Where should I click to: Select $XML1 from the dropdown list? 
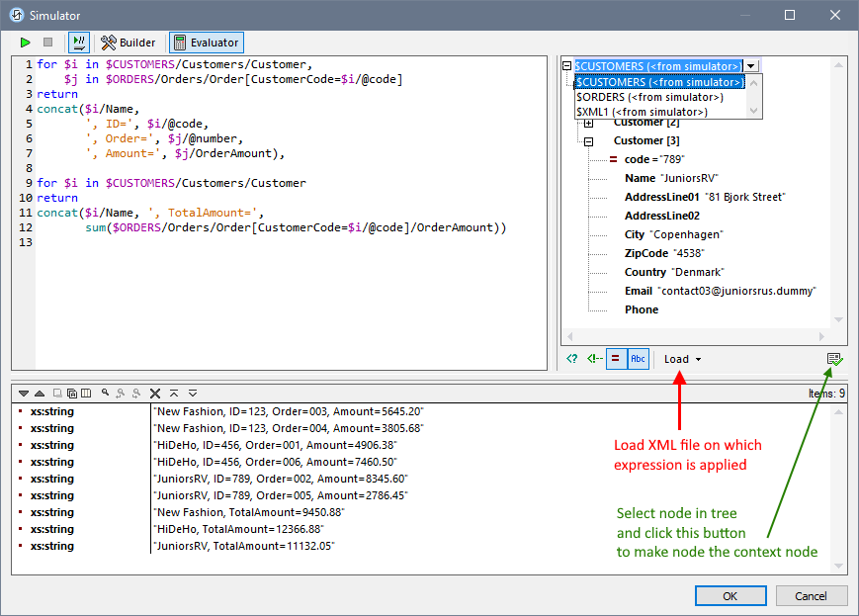(642, 112)
